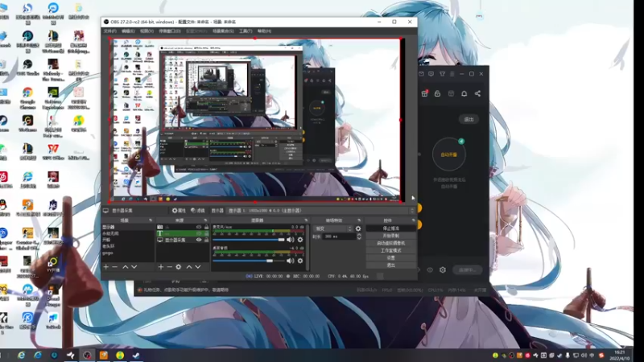Pop out the 来源 dock panel
This screenshot has height=362, width=644.
tap(205, 220)
